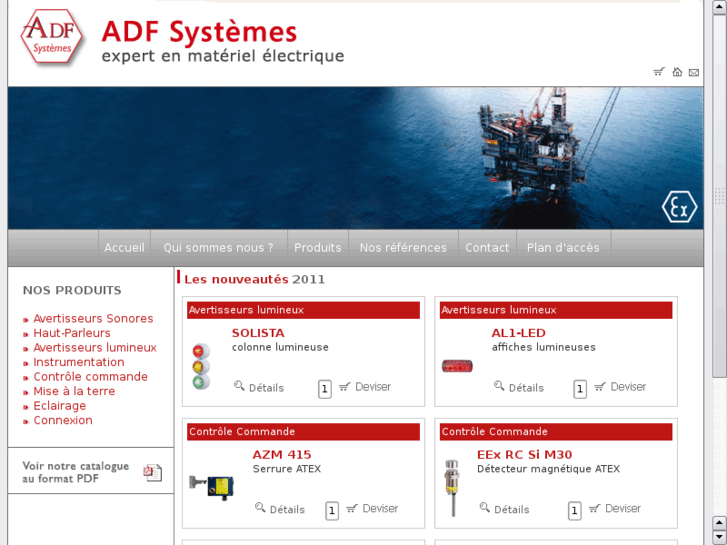The image size is (727, 545).
Task: Click the SOLISTA details magnifier icon
Action: point(239,385)
